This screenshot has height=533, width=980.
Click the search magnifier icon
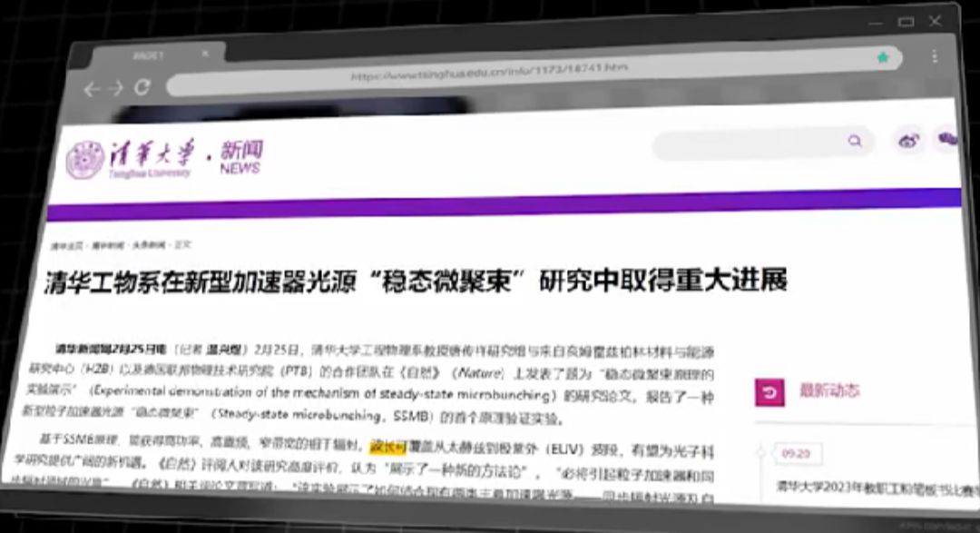(x=855, y=141)
